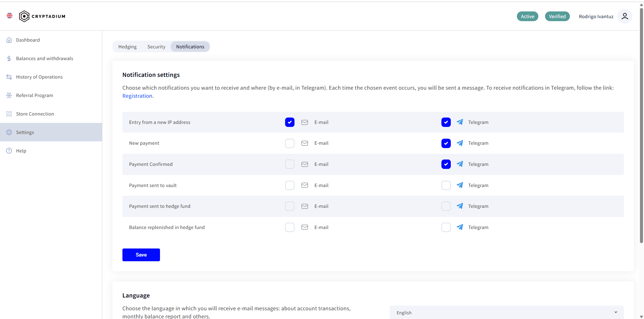Click the UK flag language icon

pyautogui.click(x=9, y=16)
